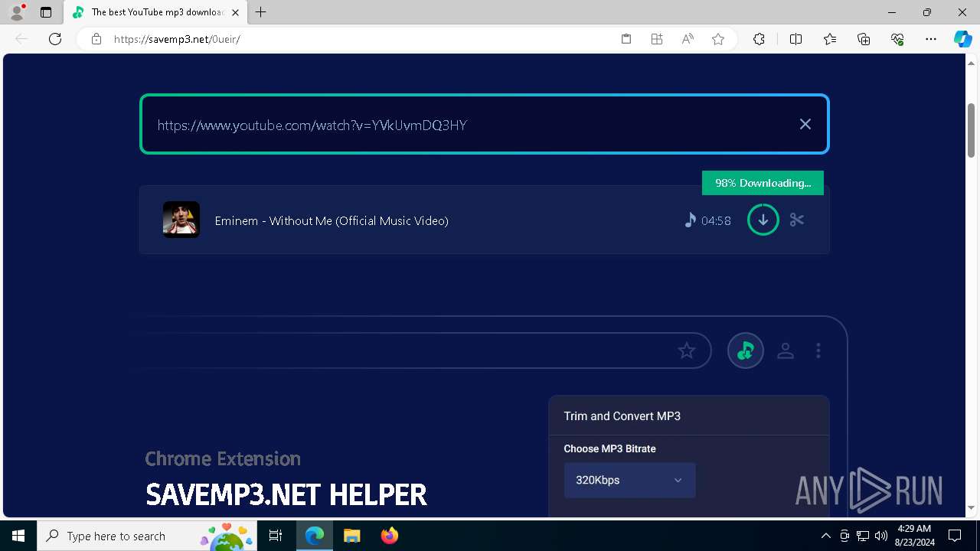Image resolution: width=980 pixels, height=551 pixels.
Task: Click the profile icon in mockup bar
Action: (x=786, y=350)
